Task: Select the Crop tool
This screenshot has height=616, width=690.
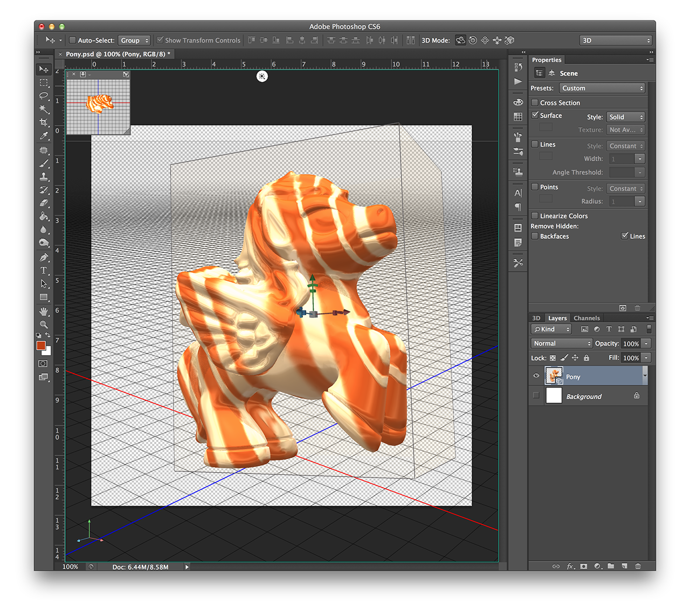Action: tap(44, 123)
